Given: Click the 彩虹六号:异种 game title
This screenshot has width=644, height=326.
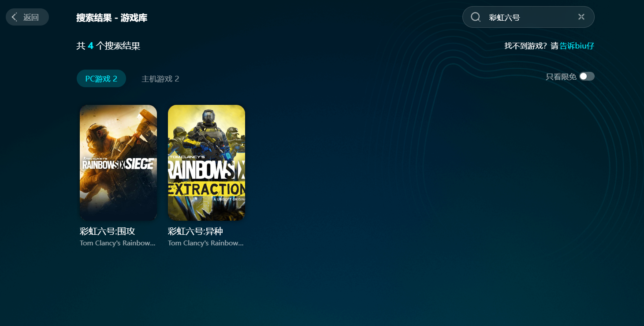Looking at the screenshot, I should [x=196, y=231].
